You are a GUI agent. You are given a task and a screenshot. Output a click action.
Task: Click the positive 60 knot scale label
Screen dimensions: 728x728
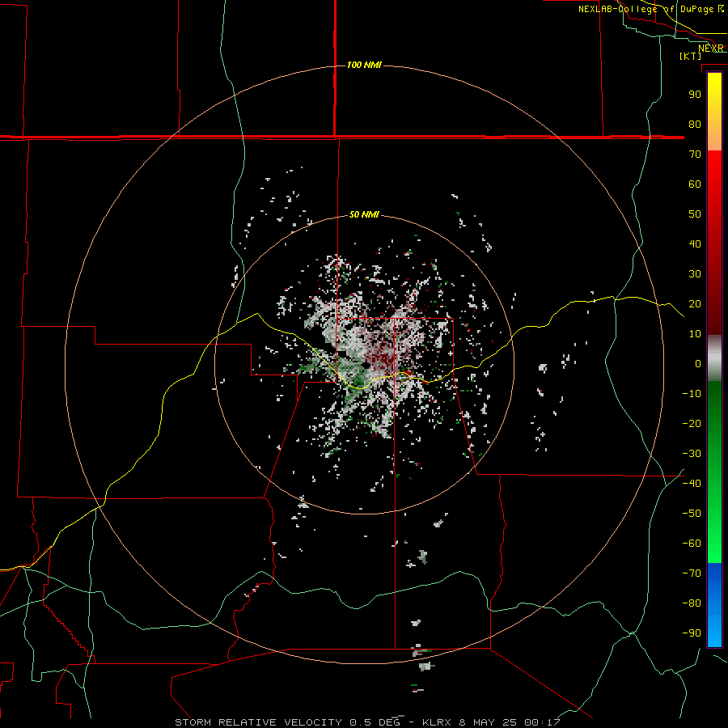[695, 184]
